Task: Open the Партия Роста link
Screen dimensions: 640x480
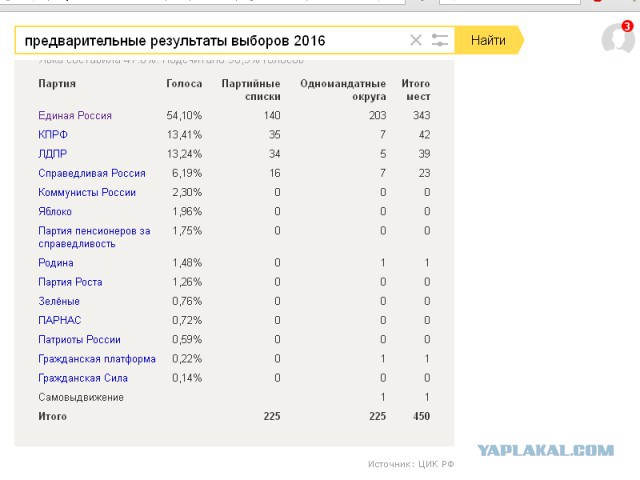Action: (x=70, y=282)
